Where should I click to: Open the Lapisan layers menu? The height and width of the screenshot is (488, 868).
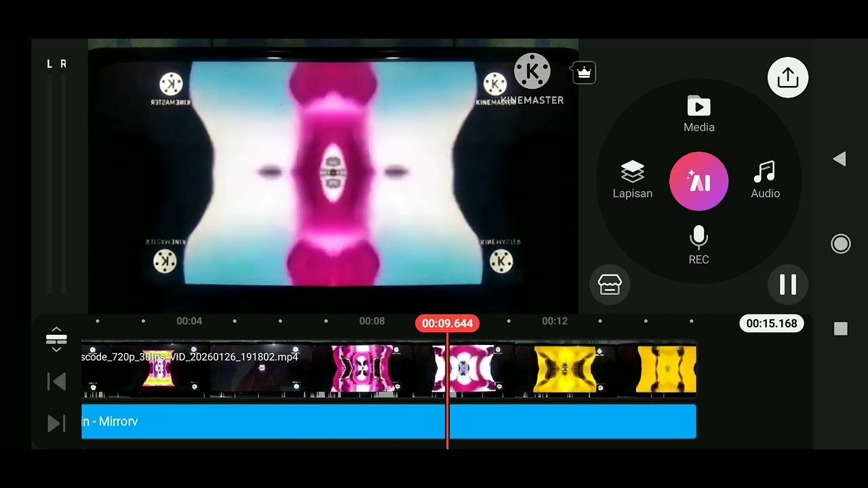point(633,180)
